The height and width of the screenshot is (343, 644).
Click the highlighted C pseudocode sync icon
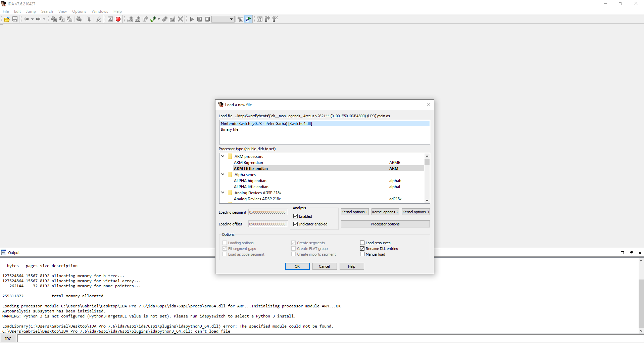point(248,19)
